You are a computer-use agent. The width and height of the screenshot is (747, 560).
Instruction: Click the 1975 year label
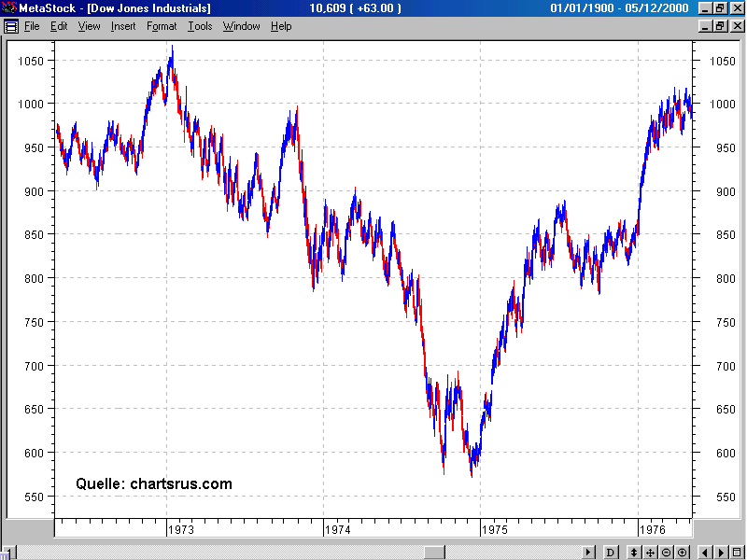[495, 529]
